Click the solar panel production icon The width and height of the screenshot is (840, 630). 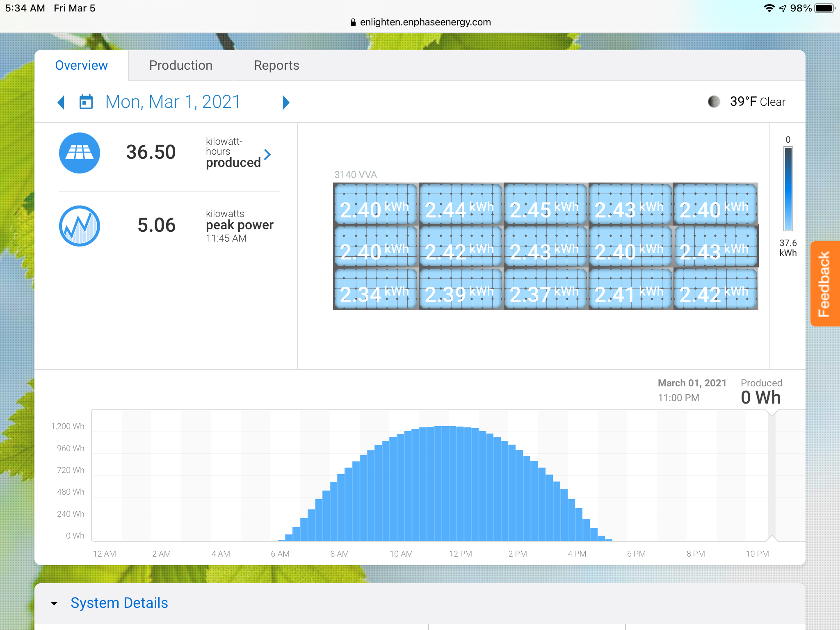tap(79, 153)
